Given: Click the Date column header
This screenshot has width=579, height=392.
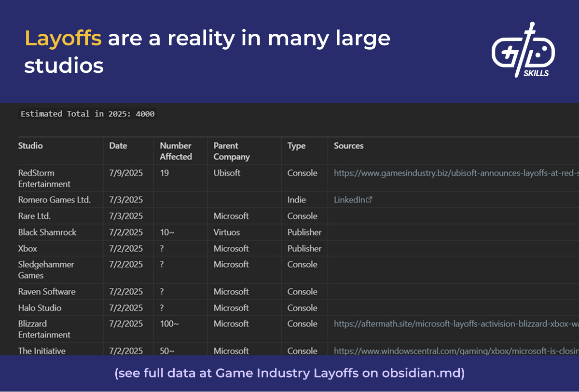Looking at the screenshot, I should pos(118,146).
